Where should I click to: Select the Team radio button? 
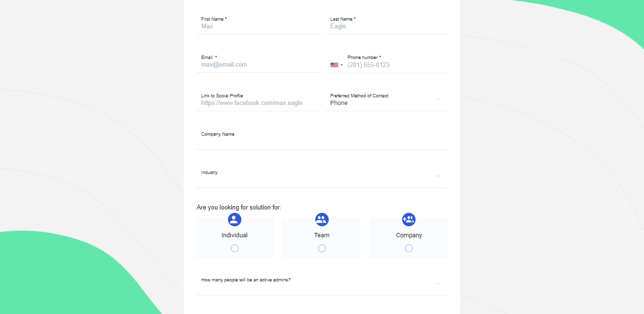pos(322,248)
